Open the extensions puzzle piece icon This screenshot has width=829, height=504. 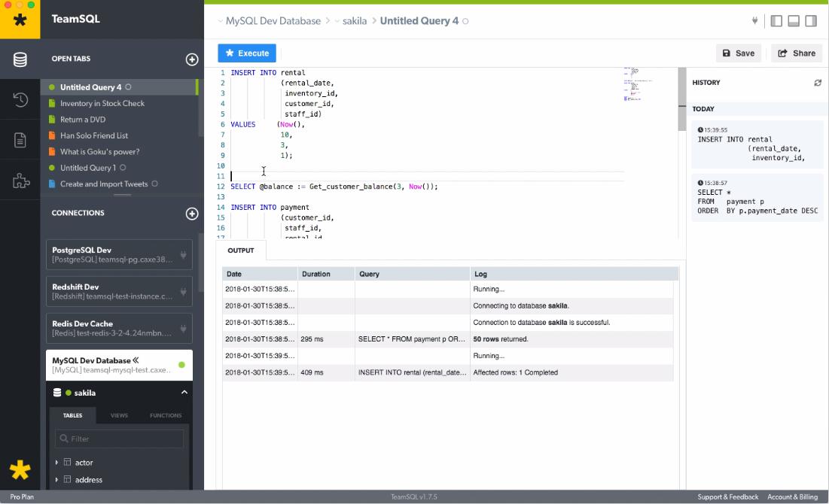[20, 181]
